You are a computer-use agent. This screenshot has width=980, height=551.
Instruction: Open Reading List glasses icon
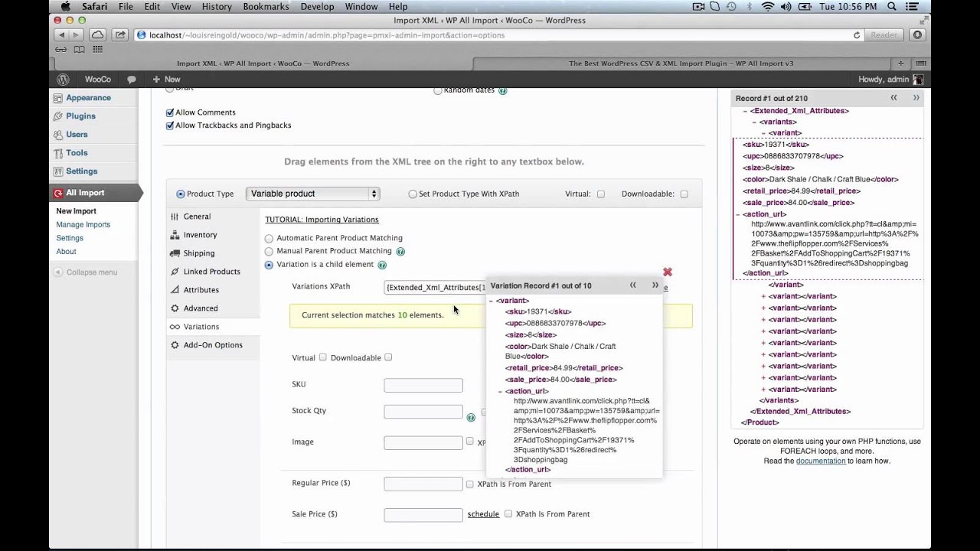61,50
